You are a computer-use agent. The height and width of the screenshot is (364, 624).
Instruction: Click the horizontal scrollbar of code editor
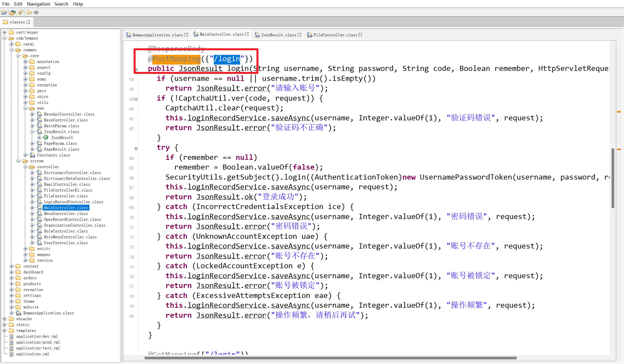[x=330, y=358]
